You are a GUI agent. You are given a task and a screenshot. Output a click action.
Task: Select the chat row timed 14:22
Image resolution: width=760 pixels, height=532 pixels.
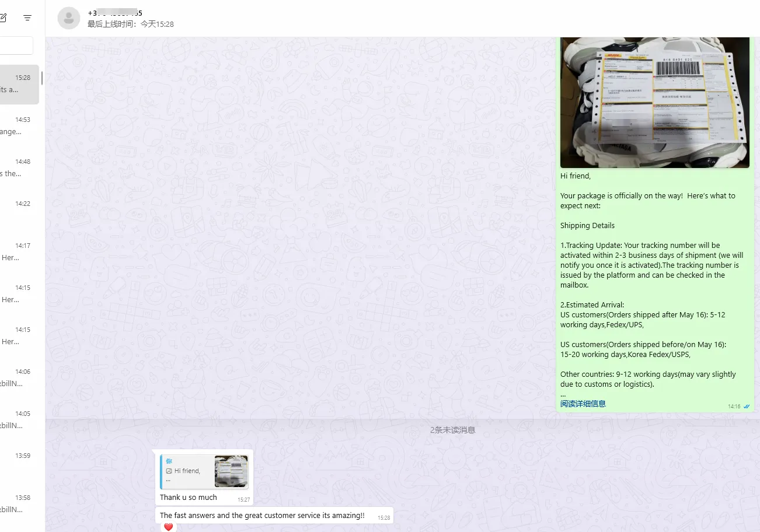click(x=19, y=210)
